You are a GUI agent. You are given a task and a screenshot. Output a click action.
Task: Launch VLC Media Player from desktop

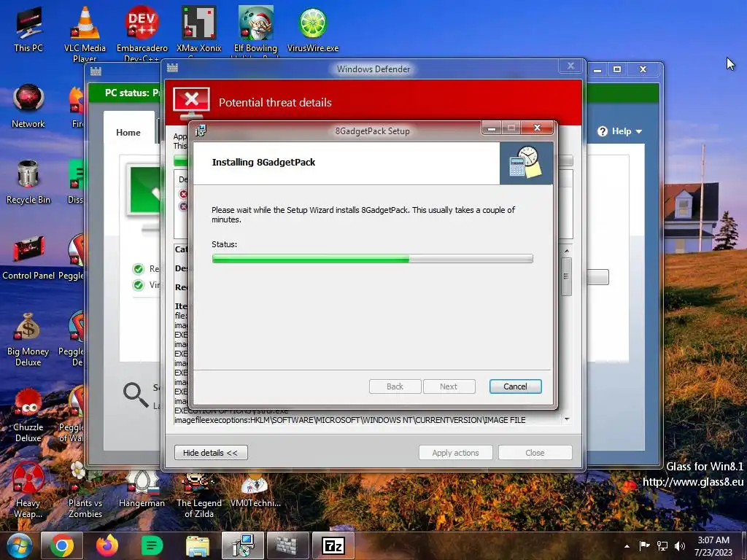85,32
